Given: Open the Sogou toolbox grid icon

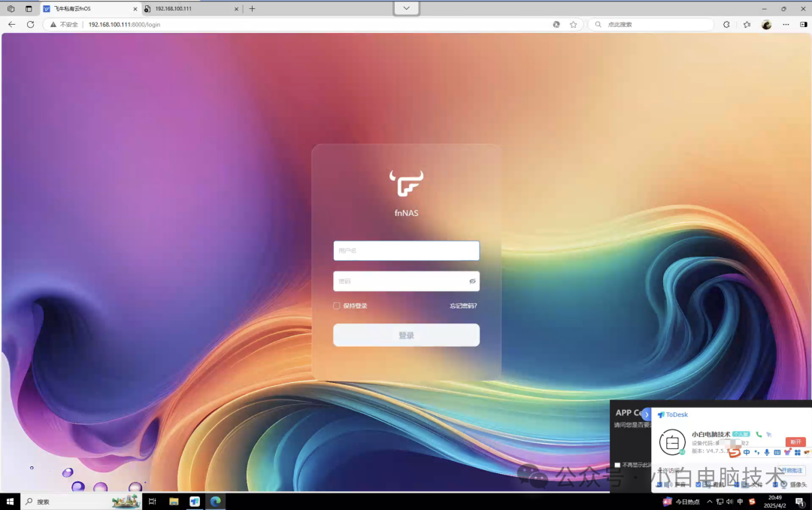Looking at the screenshot, I should pyautogui.click(x=798, y=453).
